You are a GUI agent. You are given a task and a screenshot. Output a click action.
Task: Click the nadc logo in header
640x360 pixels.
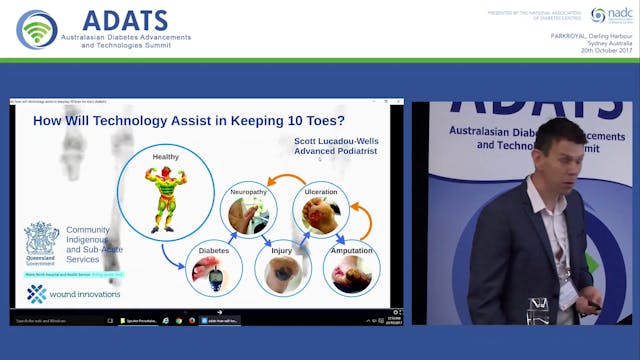[612, 16]
